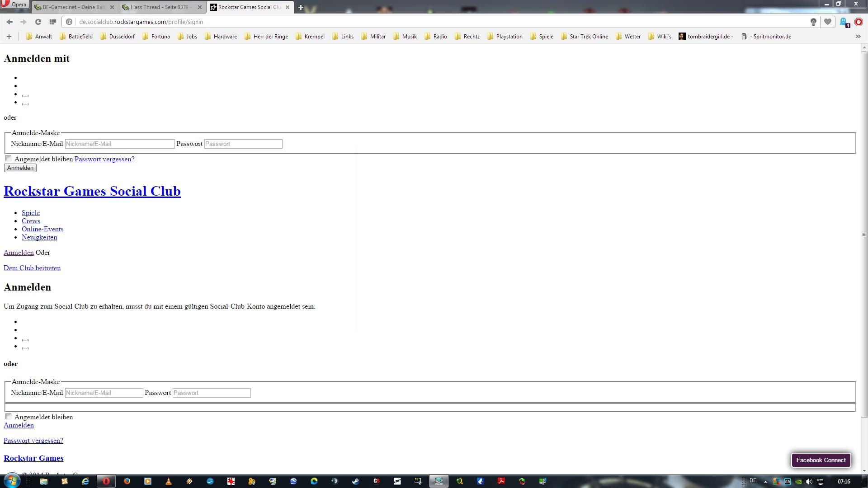Image resolution: width=868 pixels, height=488 pixels.
Task: Click the top Nickname/E-Mail input field
Action: point(120,144)
